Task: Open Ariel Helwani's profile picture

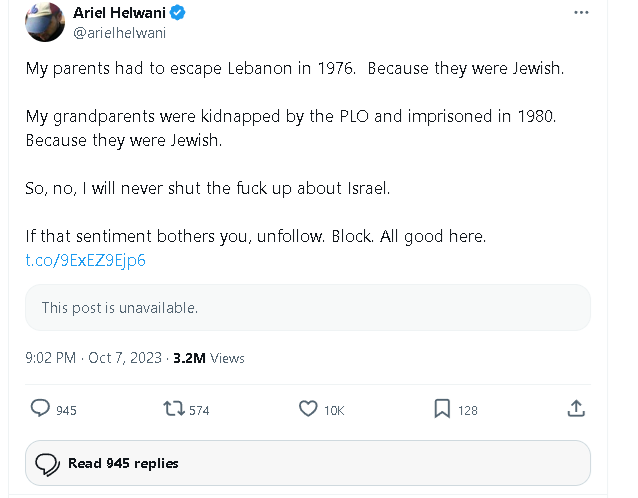Action: pyautogui.click(x=45, y=22)
